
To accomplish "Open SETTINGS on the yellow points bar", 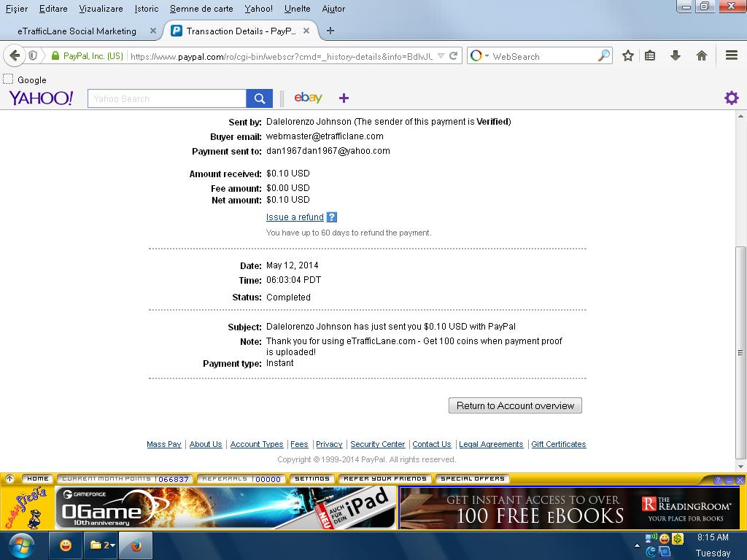I will pyautogui.click(x=312, y=478).
